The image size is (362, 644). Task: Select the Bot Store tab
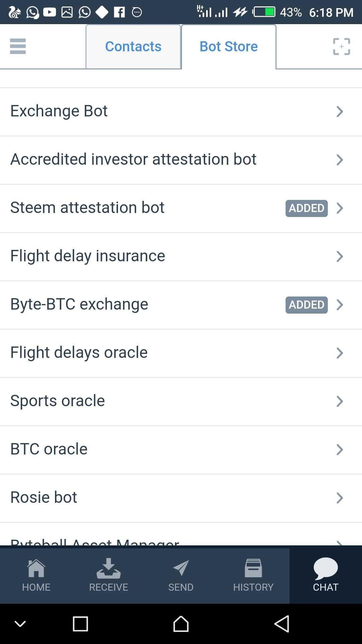pyautogui.click(x=229, y=47)
